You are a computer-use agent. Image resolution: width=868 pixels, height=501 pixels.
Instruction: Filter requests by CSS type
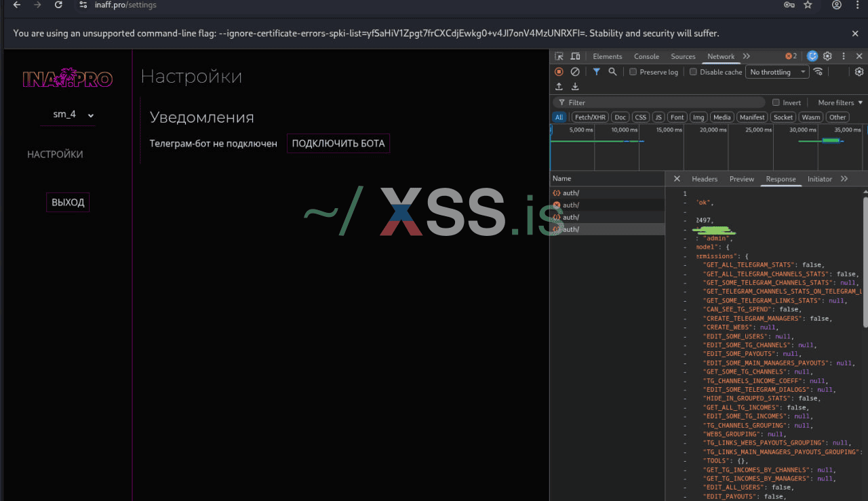coord(640,117)
